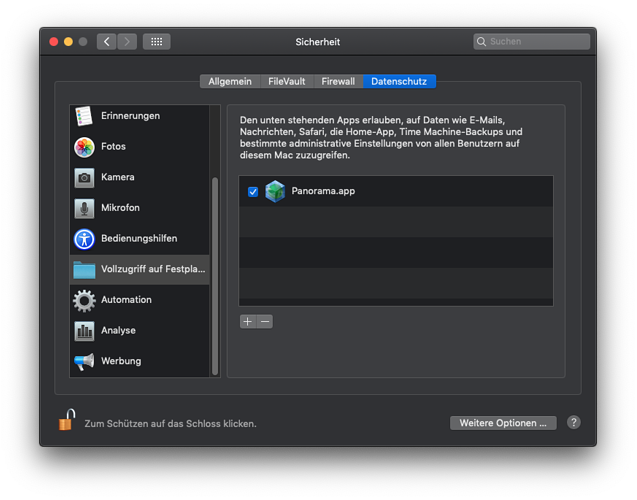The width and height of the screenshot is (637, 500).
Task: Remove app with the minus button
Action: (265, 322)
